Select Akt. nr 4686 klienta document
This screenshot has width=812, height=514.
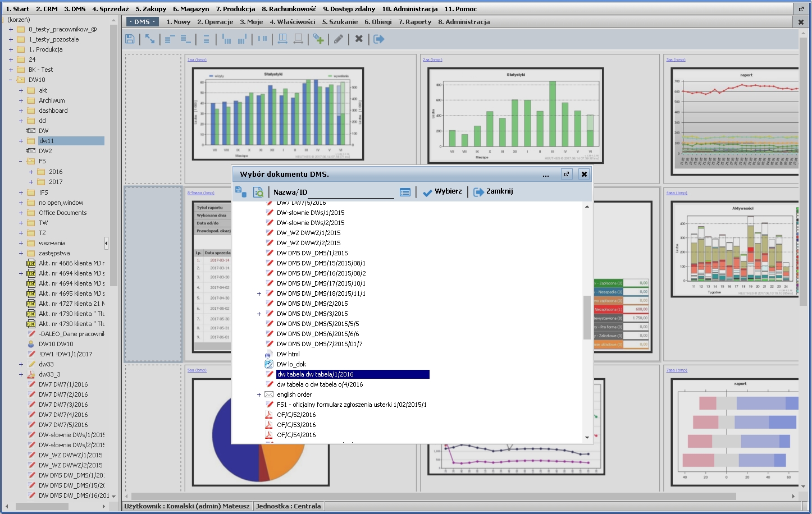[71, 263]
